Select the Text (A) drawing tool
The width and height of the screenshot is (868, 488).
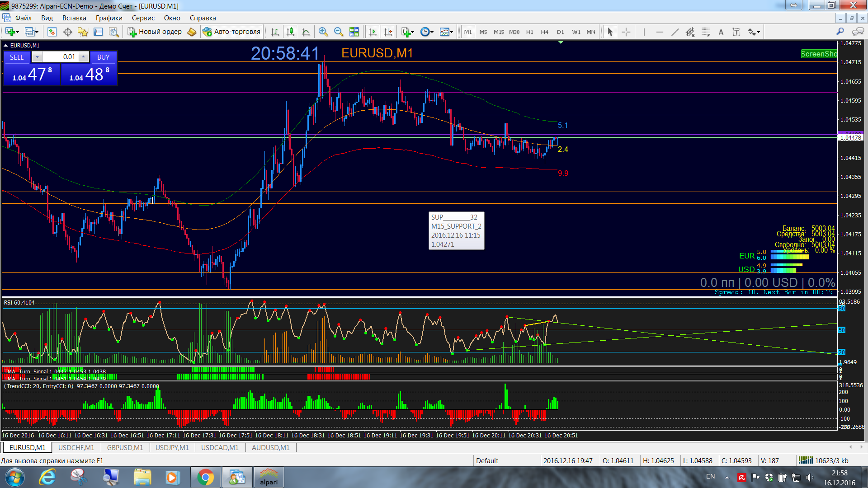point(721,32)
